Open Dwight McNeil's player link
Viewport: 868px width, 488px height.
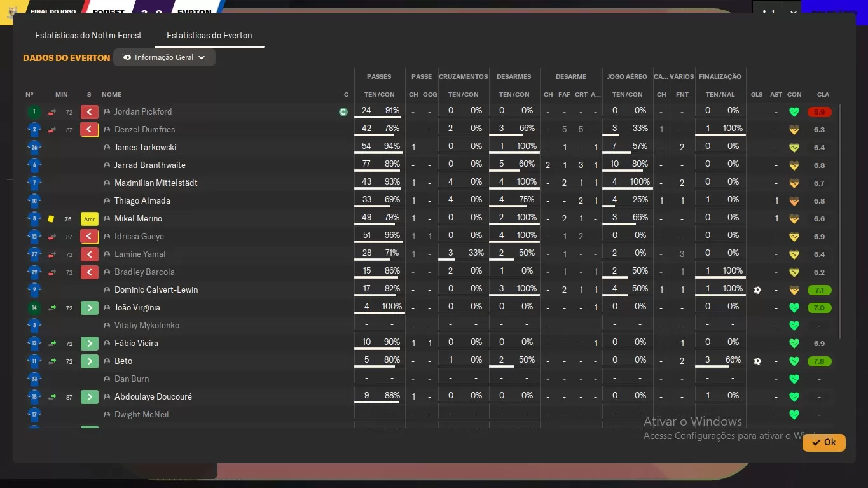pyautogui.click(x=142, y=415)
